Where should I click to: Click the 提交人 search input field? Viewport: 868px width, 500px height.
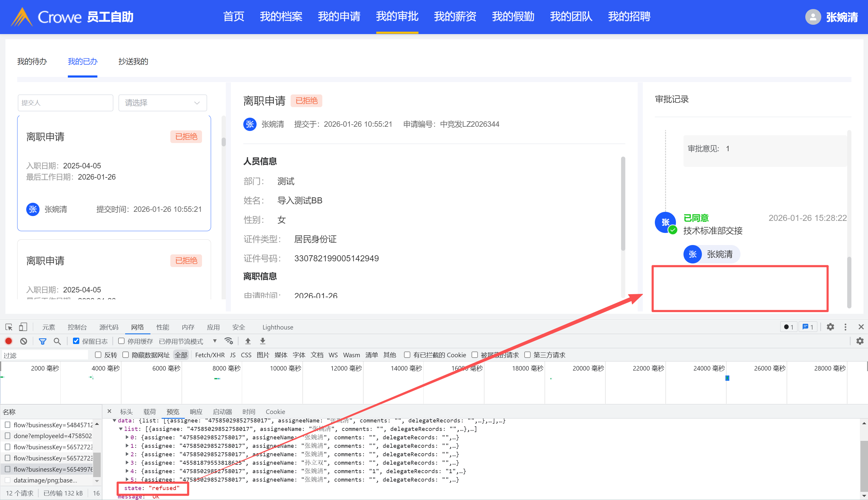pos(65,103)
